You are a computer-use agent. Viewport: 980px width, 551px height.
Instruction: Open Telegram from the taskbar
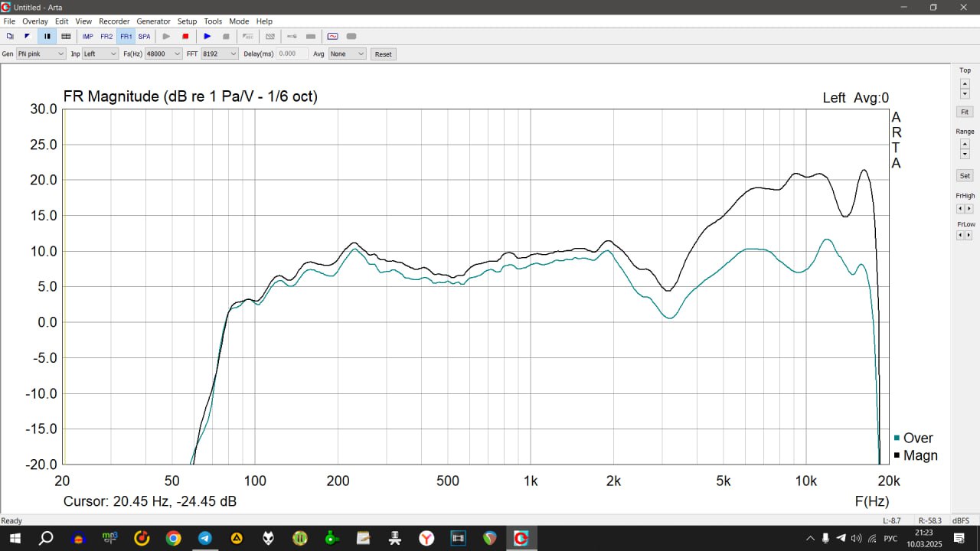click(x=205, y=538)
